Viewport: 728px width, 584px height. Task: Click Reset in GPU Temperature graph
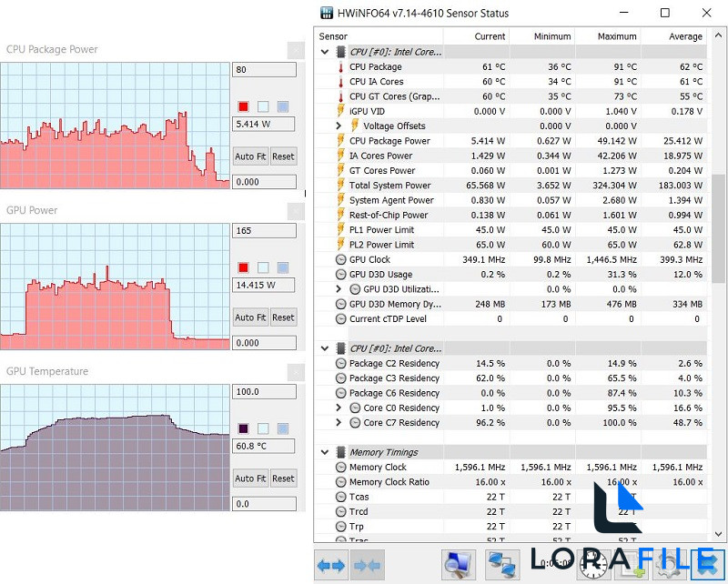point(283,478)
